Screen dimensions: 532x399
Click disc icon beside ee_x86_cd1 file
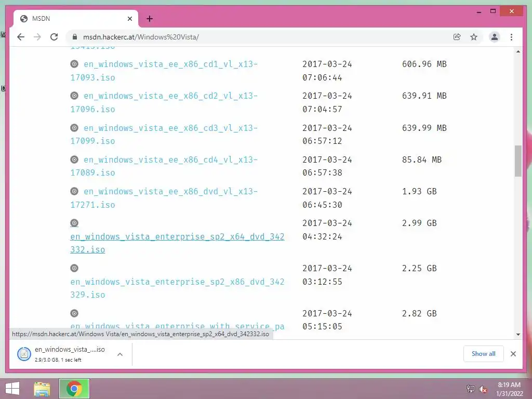74,64
